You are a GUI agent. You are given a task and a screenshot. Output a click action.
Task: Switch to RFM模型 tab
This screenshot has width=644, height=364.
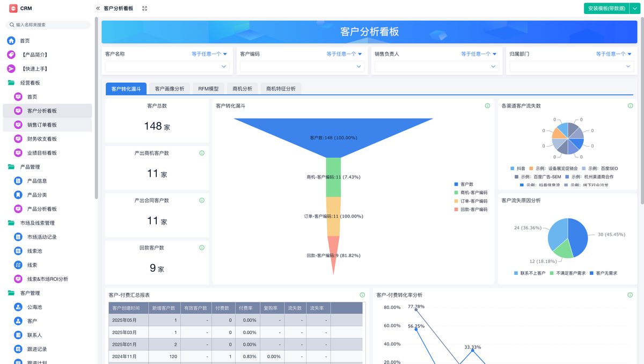click(x=208, y=89)
